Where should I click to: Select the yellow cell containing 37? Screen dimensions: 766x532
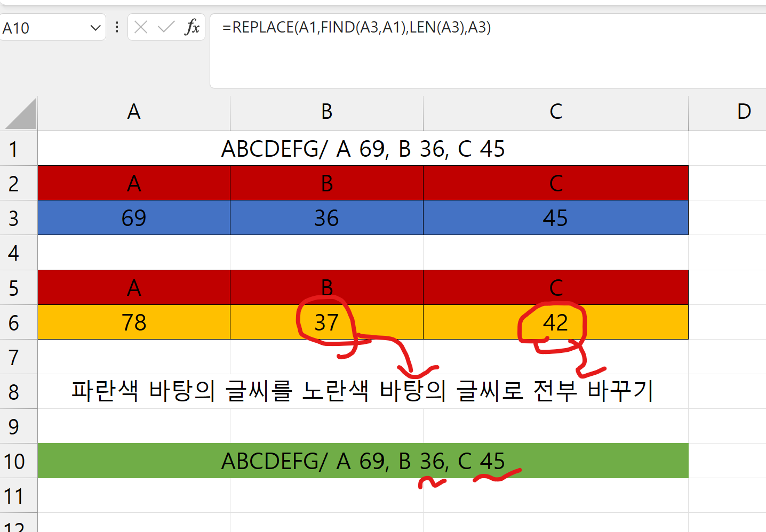coord(326,323)
